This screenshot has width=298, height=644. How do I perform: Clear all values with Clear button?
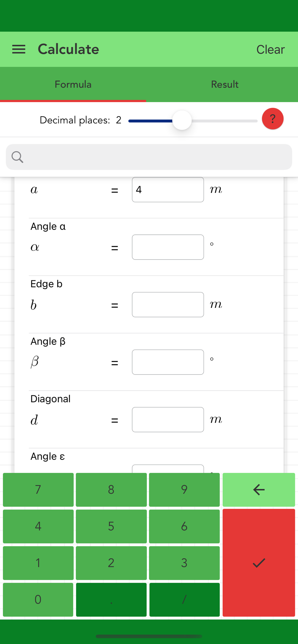(x=270, y=49)
